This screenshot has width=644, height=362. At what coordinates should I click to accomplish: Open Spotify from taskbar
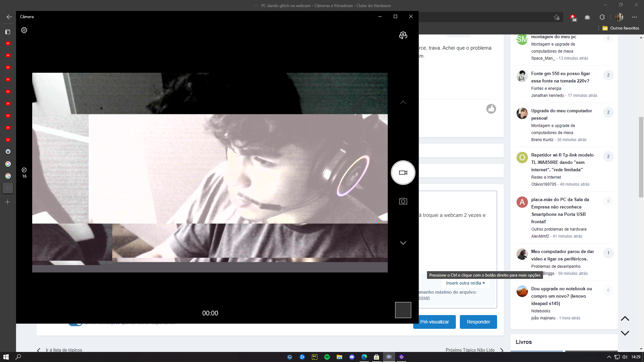(x=327, y=357)
